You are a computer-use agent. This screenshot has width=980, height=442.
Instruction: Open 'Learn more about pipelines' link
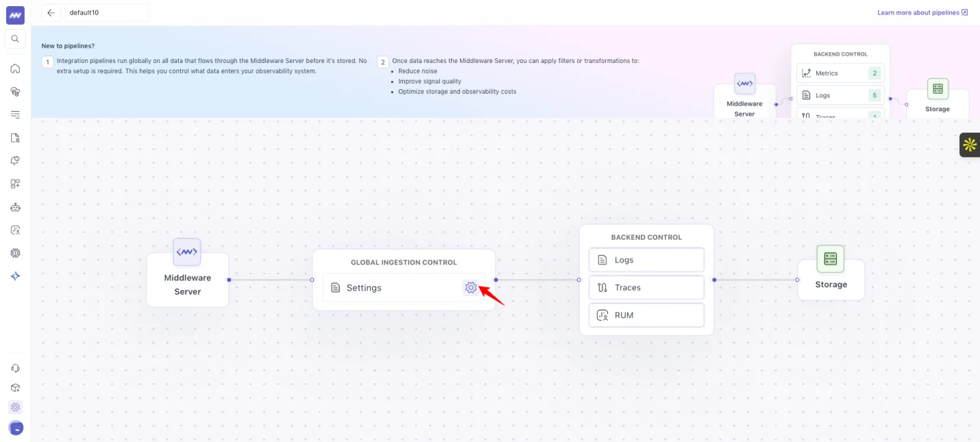click(x=922, y=12)
